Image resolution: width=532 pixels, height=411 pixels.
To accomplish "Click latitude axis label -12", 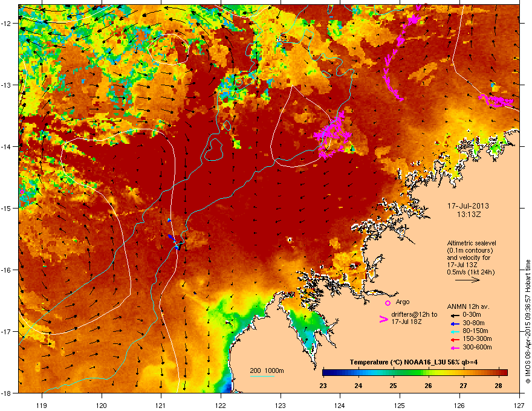I will point(6,24).
